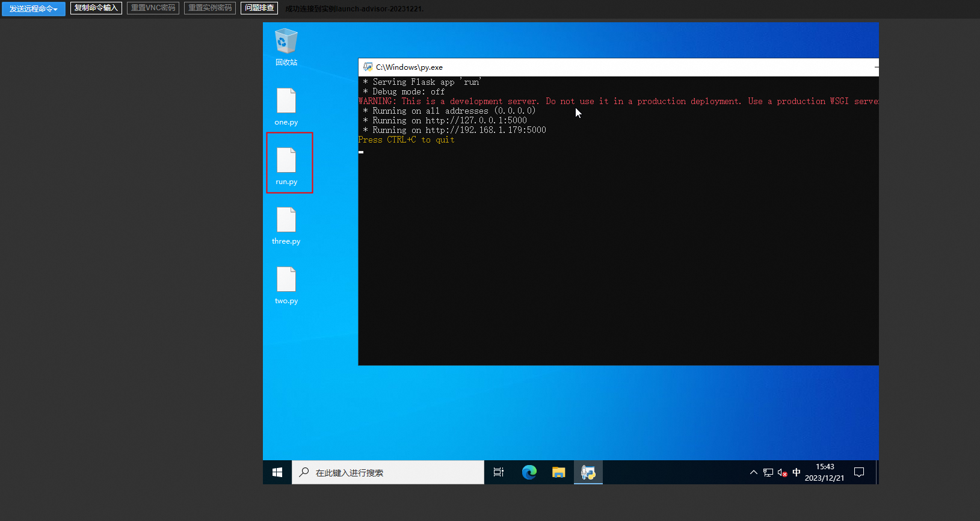
Task: Click the http://127.0.0.1:5000 line in console
Action: 445,120
